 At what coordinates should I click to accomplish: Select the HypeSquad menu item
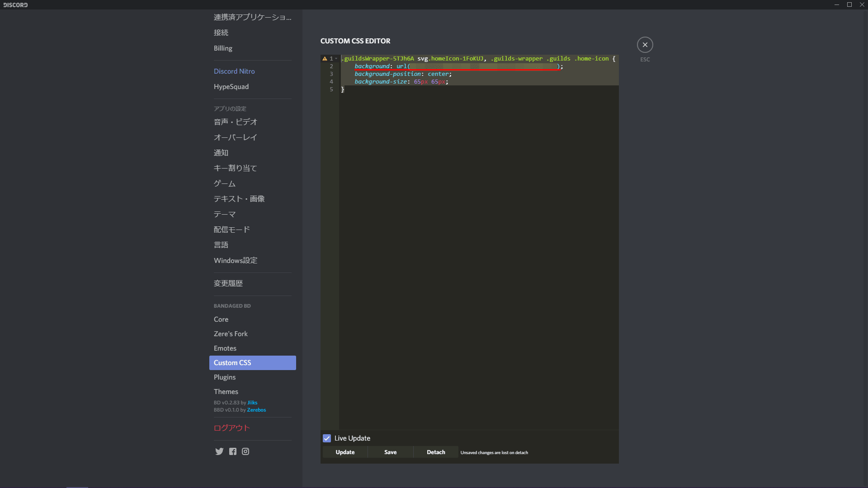(x=231, y=86)
